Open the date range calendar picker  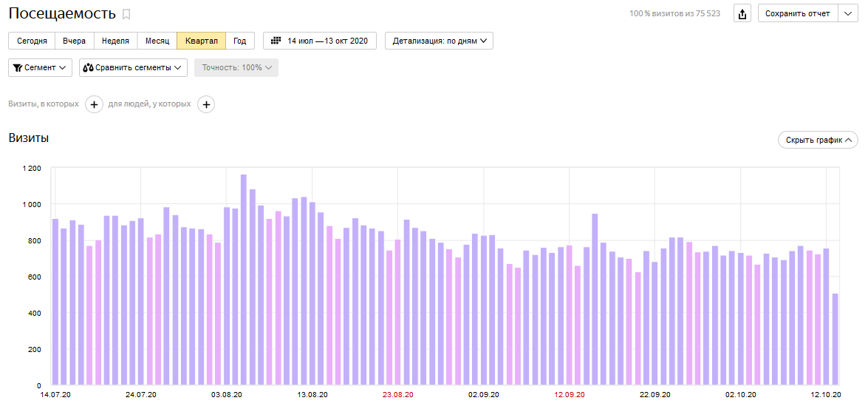[320, 41]
